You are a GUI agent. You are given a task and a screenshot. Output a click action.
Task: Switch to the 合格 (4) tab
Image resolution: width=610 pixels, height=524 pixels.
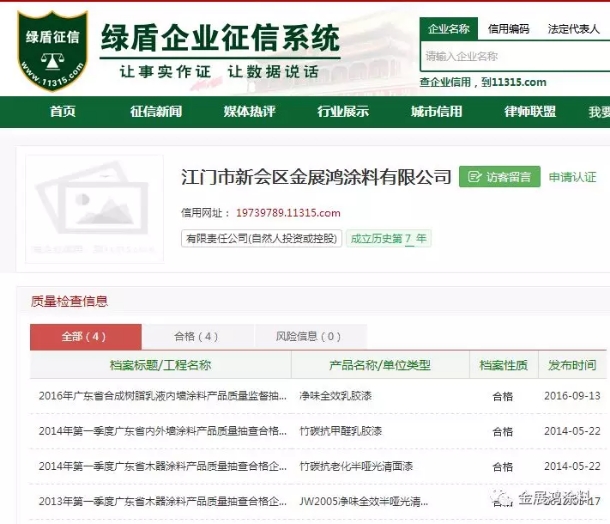[x=197, y=336]
